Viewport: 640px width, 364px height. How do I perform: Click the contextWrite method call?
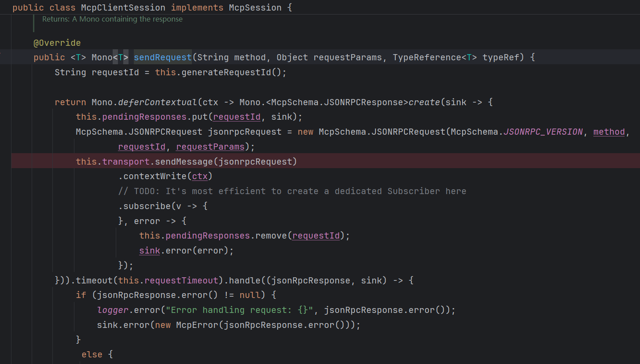(155, 176)
